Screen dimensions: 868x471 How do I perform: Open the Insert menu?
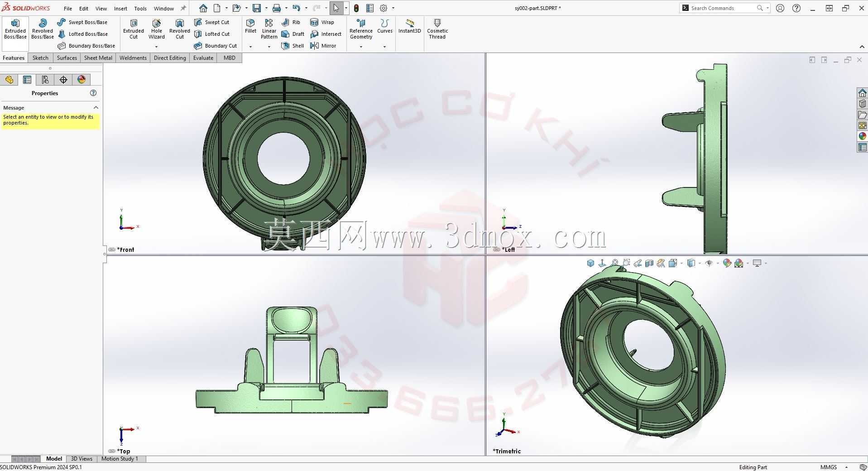pos(120,9)
